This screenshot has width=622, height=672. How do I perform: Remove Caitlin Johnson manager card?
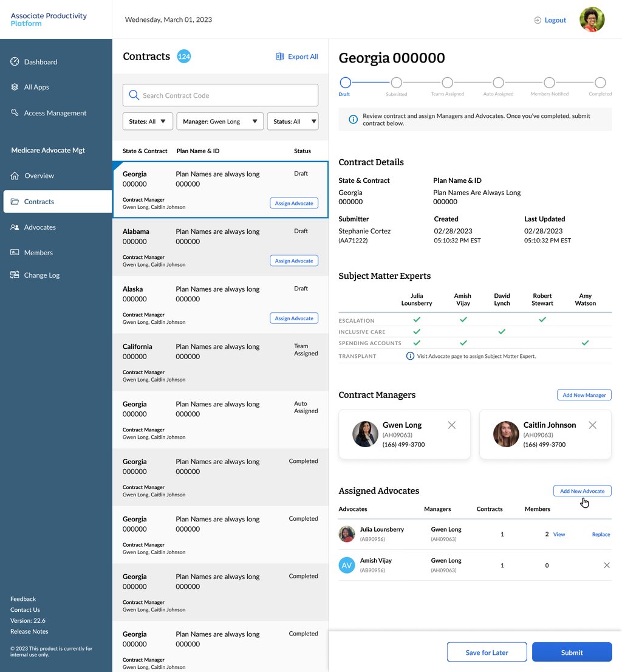coord(592,425)
